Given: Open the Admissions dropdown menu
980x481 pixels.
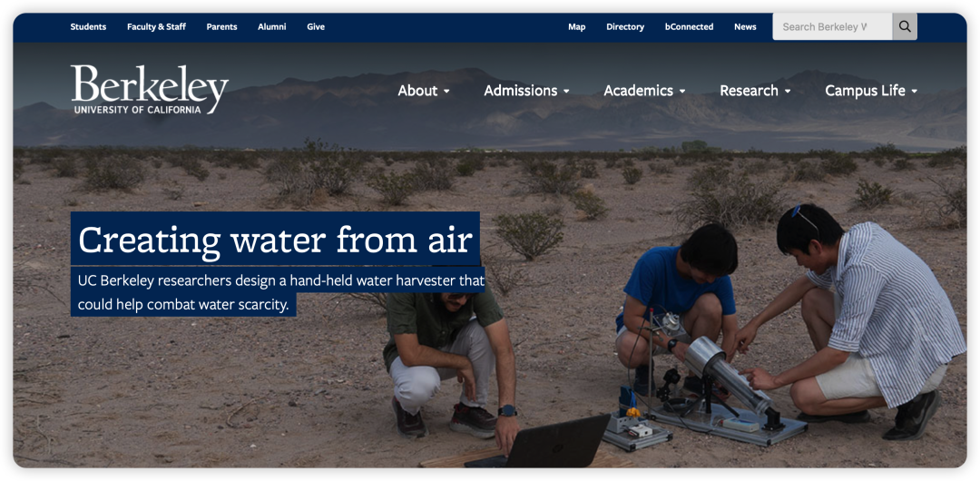Looking at the screenshot, I should [526, 91].
